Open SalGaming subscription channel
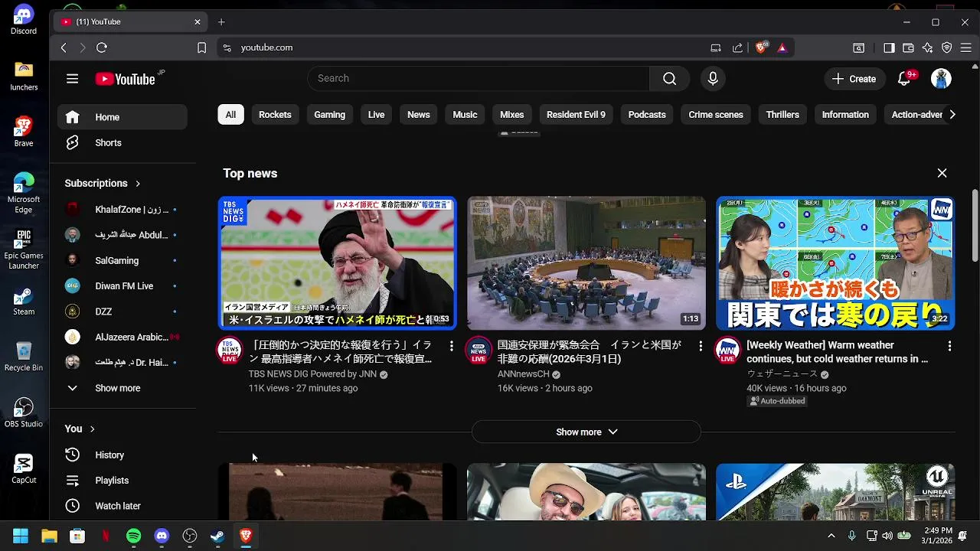Image resolution: width=980 pixels, height=551 pixels. [x=122, y=260]
